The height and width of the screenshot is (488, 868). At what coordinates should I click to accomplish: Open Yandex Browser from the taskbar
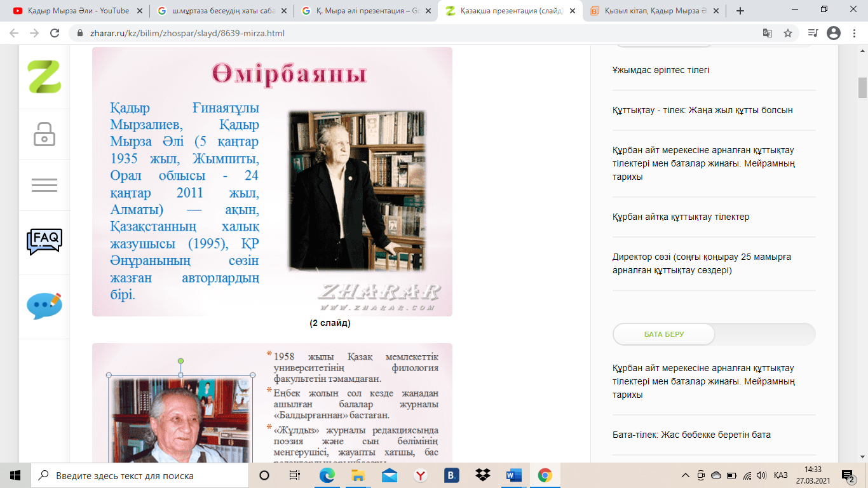click(420, 475)
